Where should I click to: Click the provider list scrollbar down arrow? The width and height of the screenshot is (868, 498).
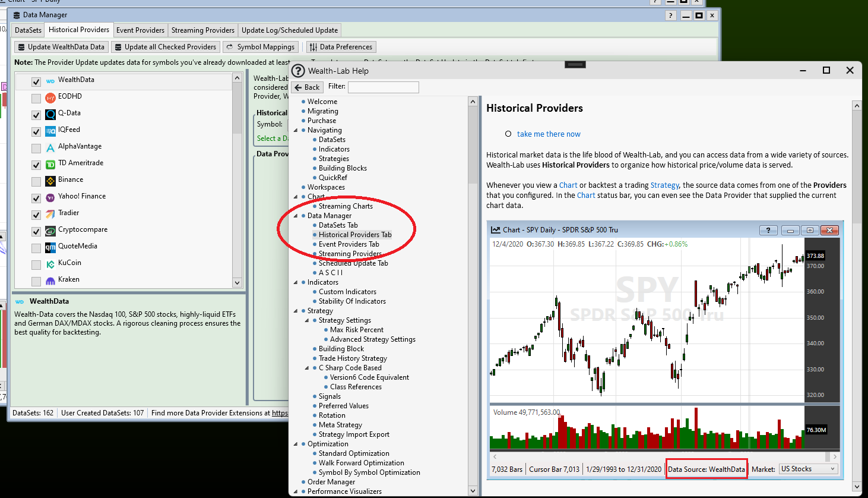(237, 283)
